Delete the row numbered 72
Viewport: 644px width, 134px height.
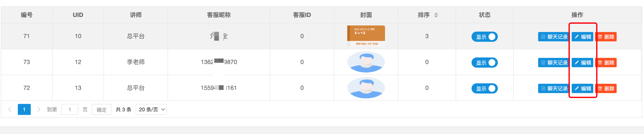tap(606, 88)
